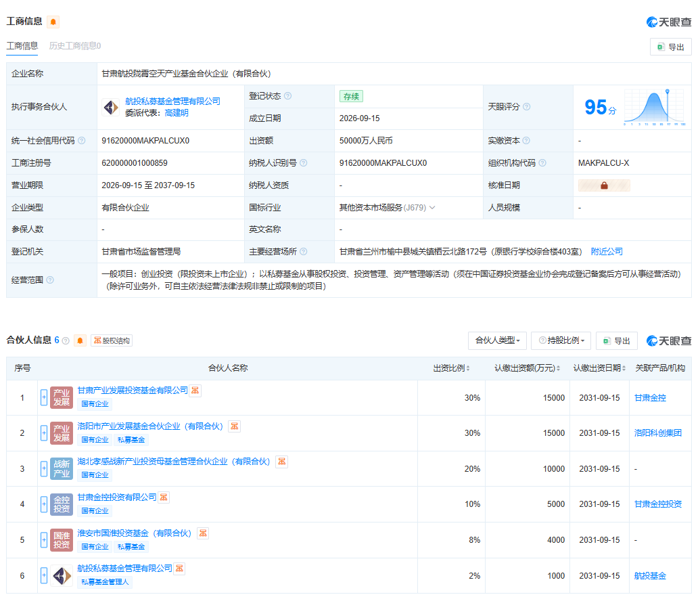
Task: Export partner list with the 导出 button
Action: pyautogui.click(x=617, y=341)
